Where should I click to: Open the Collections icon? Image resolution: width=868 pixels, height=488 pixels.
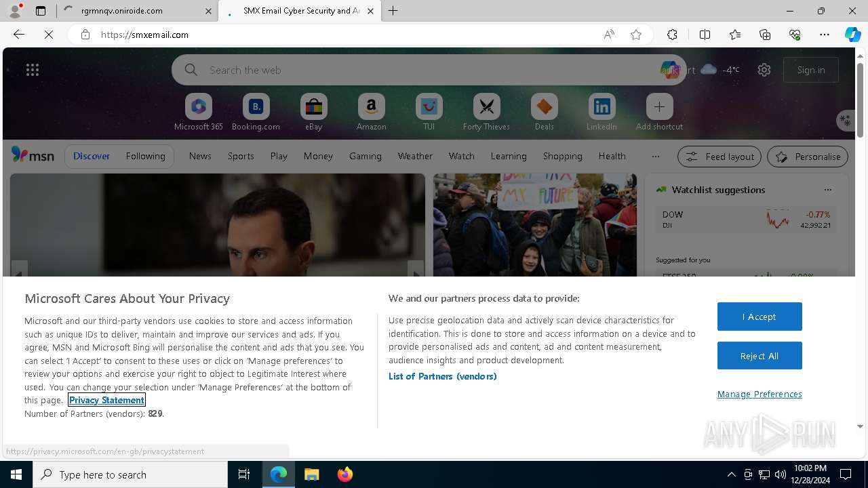pyautogui.click(x=765, y=35)
